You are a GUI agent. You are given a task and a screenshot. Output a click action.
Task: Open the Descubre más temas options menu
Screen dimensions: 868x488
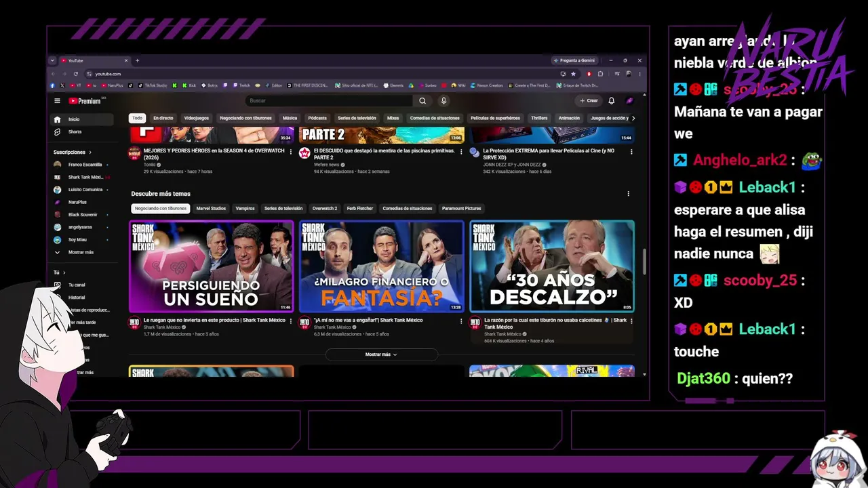point(628,194)
